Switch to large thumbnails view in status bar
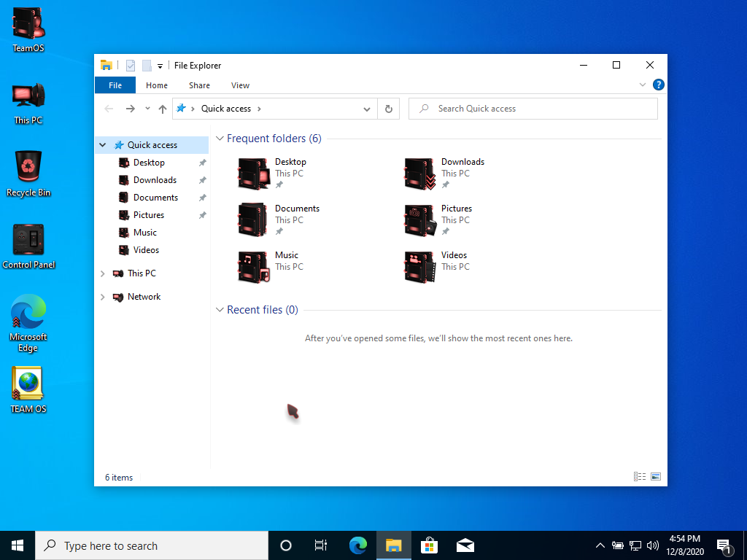747x560 pixels. (656, 477)
